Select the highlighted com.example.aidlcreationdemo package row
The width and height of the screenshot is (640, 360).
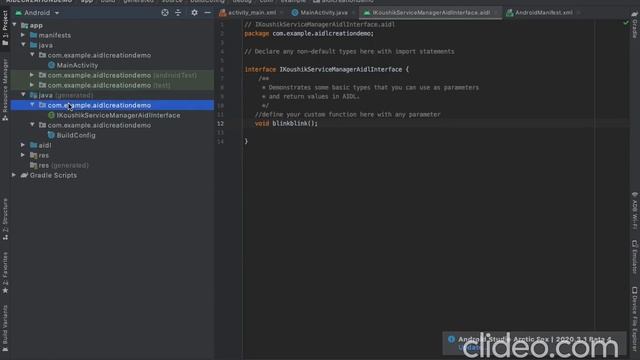112,105
